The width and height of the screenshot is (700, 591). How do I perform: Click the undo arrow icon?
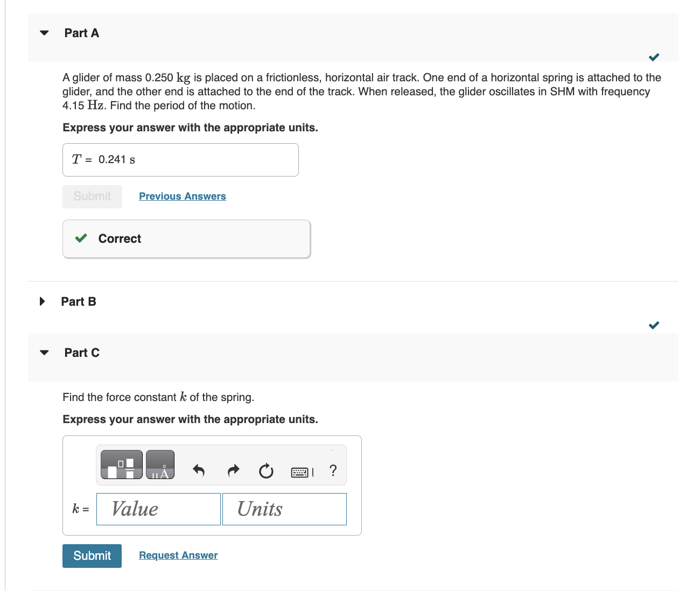199,470
